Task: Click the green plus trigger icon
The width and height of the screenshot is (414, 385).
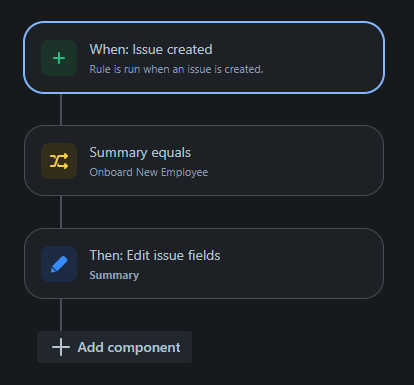Action: pos(59,58)
